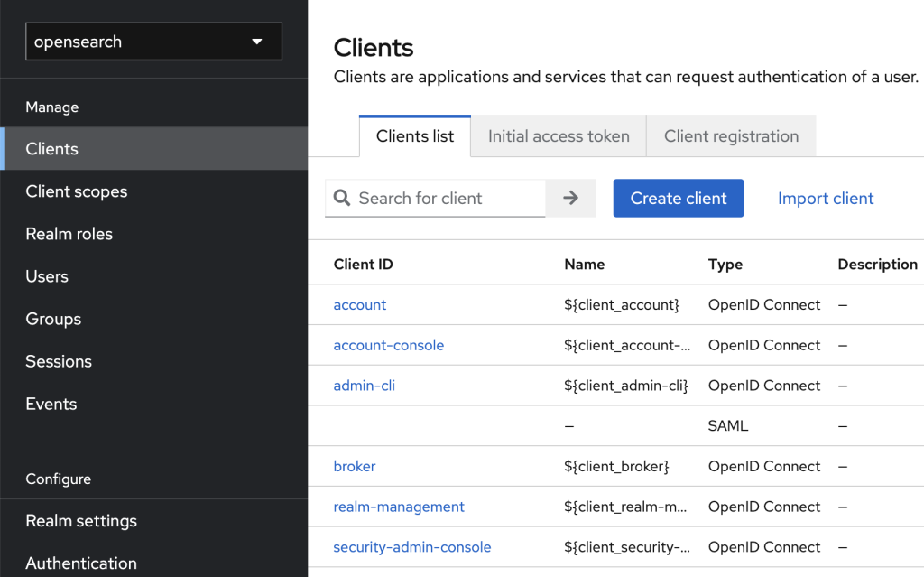Screen dimensions: 924x577
Task: Click the Import client link
Action: click(x=826, y=199)
